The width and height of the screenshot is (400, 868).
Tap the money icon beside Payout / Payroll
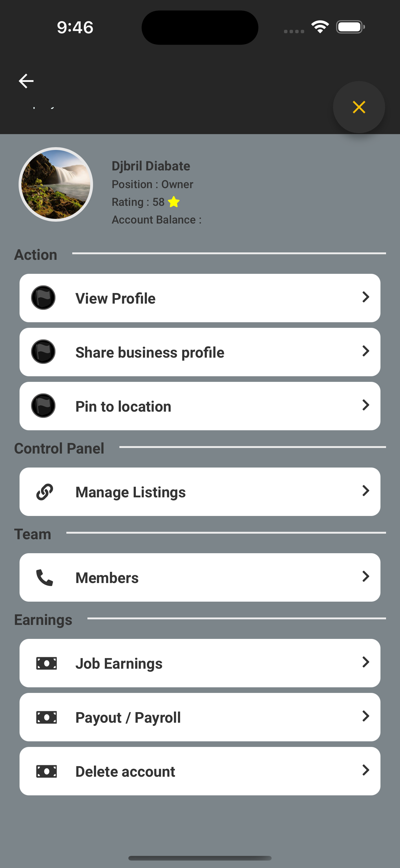(x=47, y=717)
